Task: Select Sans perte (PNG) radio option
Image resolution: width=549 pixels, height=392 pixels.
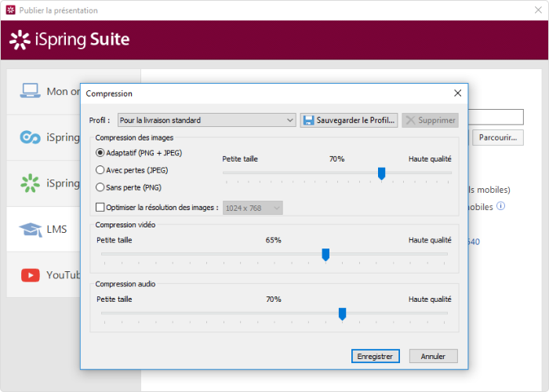Action: 100,187
